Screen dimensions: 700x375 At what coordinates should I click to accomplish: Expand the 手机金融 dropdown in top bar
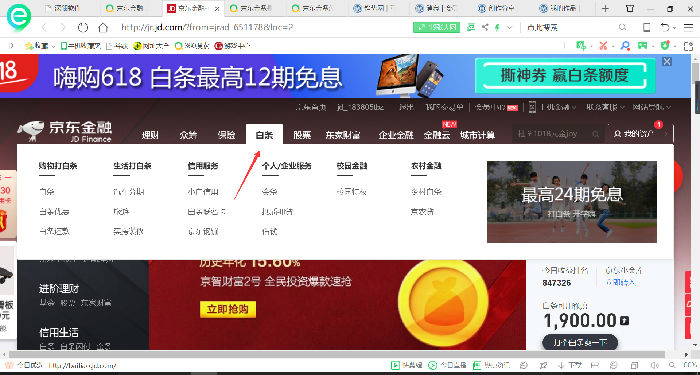(558, 107)
